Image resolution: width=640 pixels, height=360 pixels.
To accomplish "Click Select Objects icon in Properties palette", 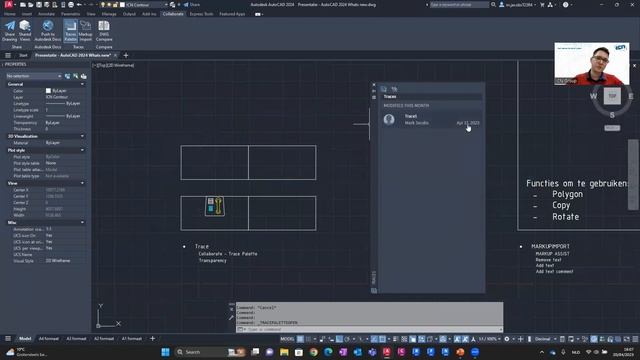I will (76, 76).
